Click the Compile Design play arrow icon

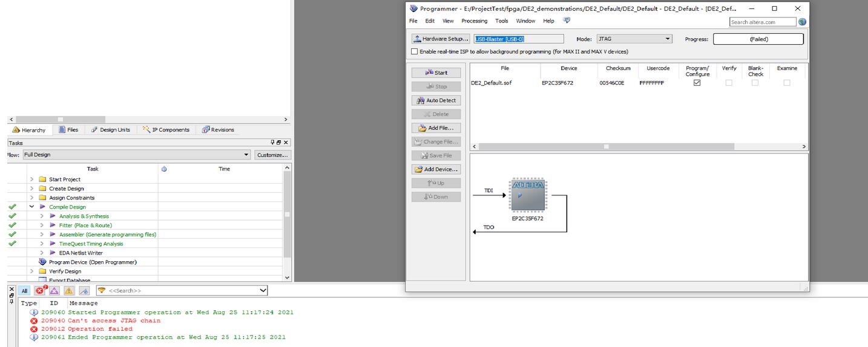point(43,207)
